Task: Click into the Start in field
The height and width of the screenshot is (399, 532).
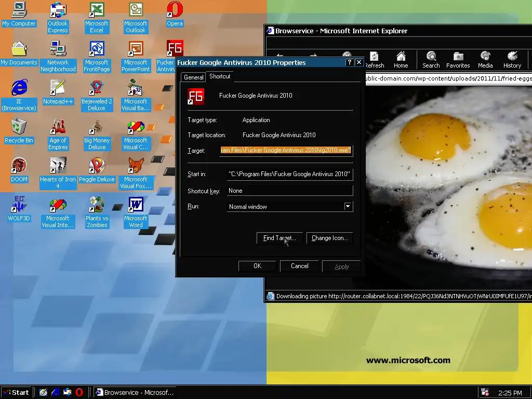Action: click(x=290, y=174)
